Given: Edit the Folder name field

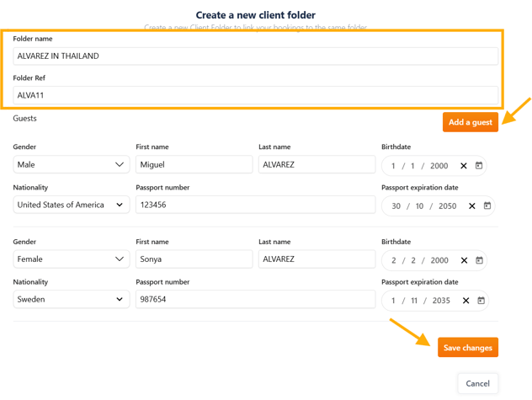Looking at the screenshot, I should [x=255, y=56].
